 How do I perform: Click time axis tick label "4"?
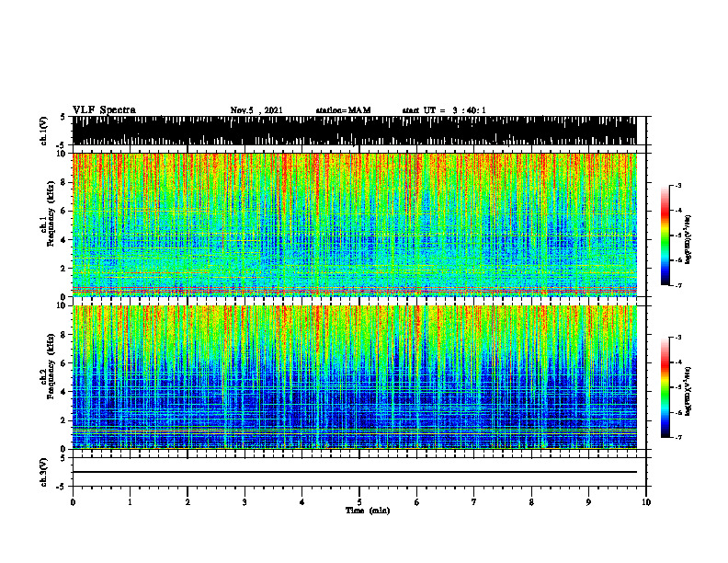tap(302, 502)
